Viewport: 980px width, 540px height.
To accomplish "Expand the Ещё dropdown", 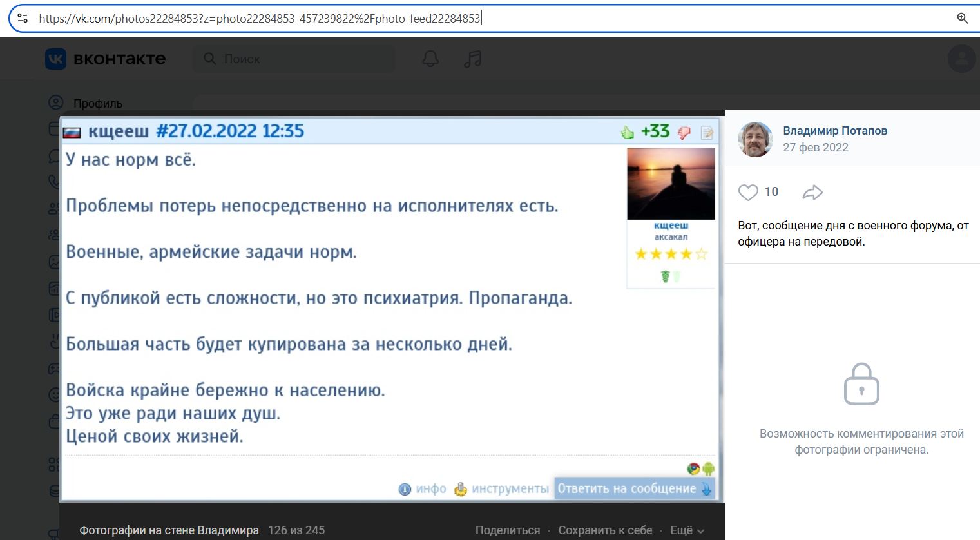I will pos(687,530).
